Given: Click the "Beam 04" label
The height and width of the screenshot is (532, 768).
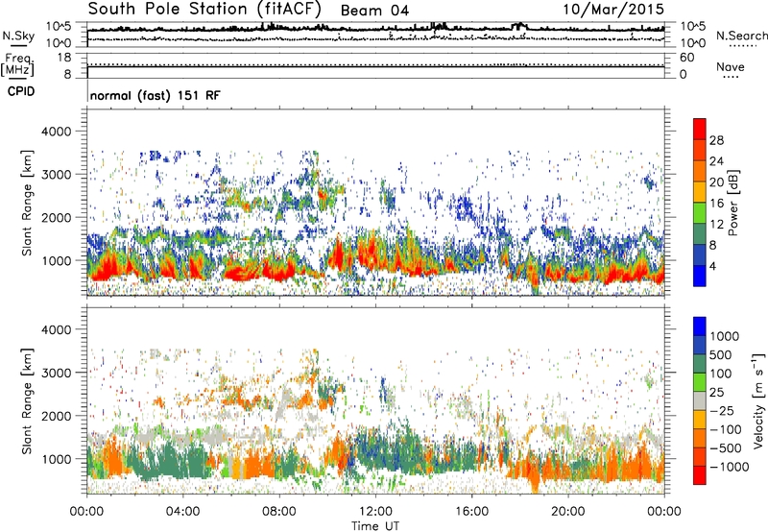Looking at the screenshot, I should pyautogui.click(x=374, y=11).
